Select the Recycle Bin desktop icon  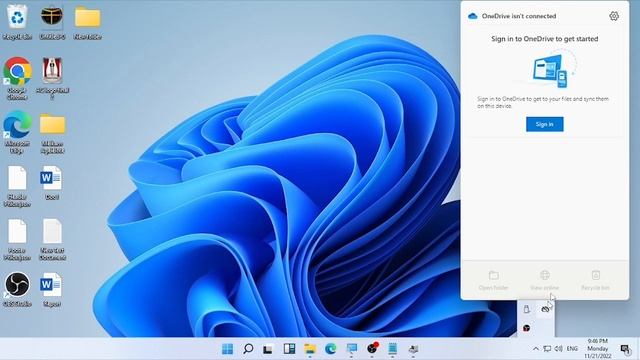tap(17, 22)
